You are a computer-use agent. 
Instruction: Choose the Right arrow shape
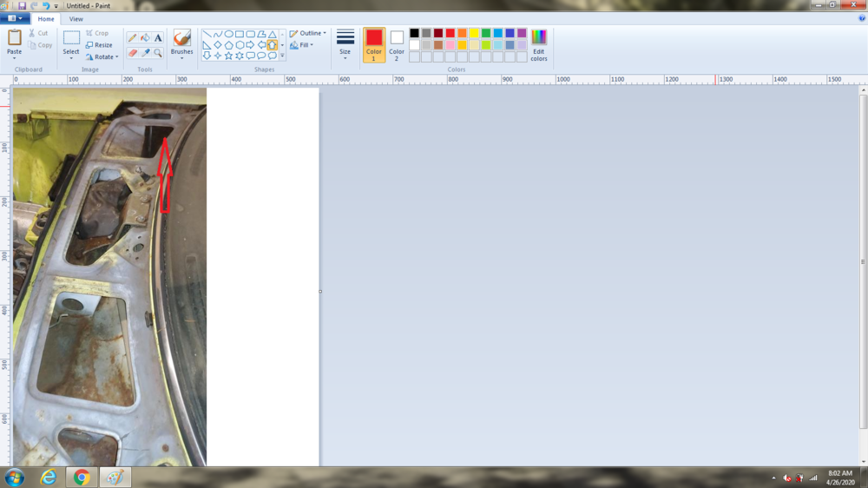point(250,45)
